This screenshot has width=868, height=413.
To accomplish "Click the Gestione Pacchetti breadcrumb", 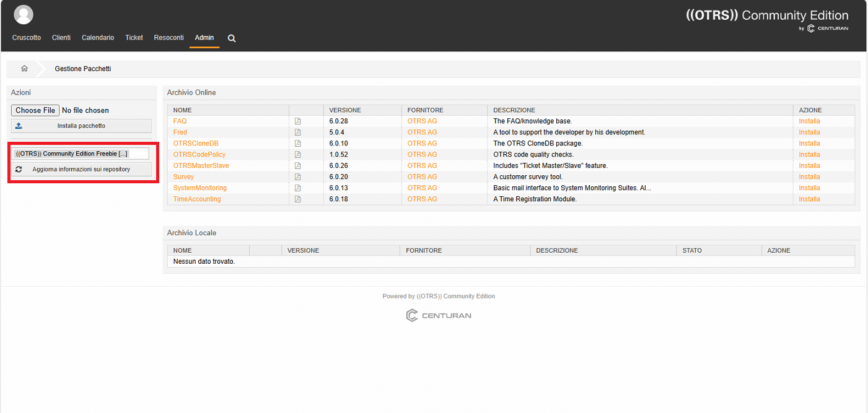I will [83, 69].
